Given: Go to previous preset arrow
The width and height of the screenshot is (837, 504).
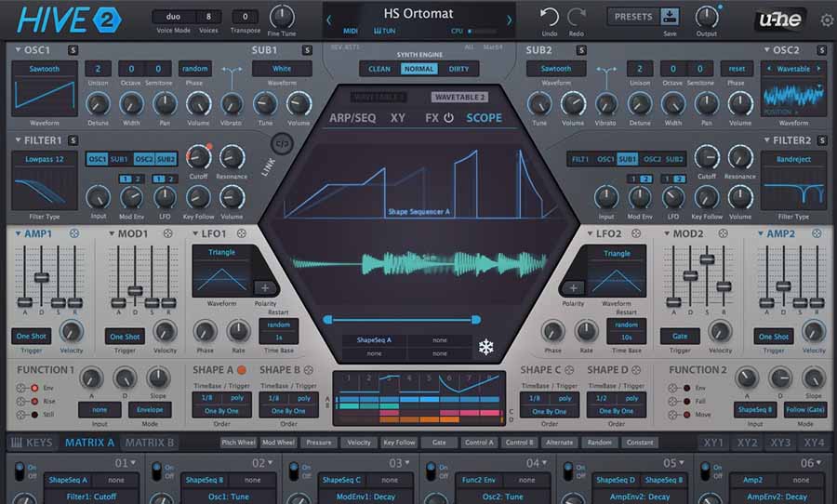Looking at the screenshot, I should (x=329, y=20).
